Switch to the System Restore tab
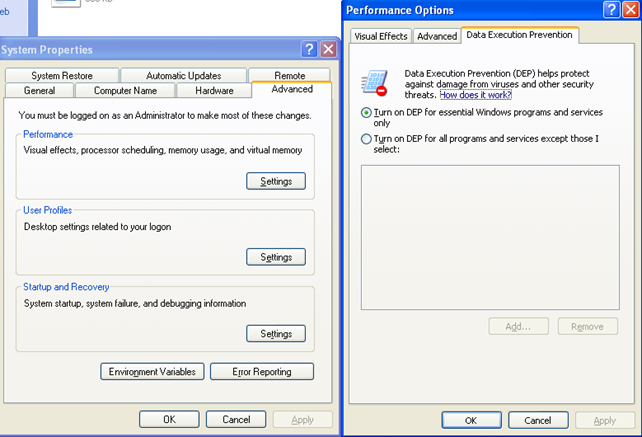Viewport: 642px width, 437px height. tap(60, 75)
